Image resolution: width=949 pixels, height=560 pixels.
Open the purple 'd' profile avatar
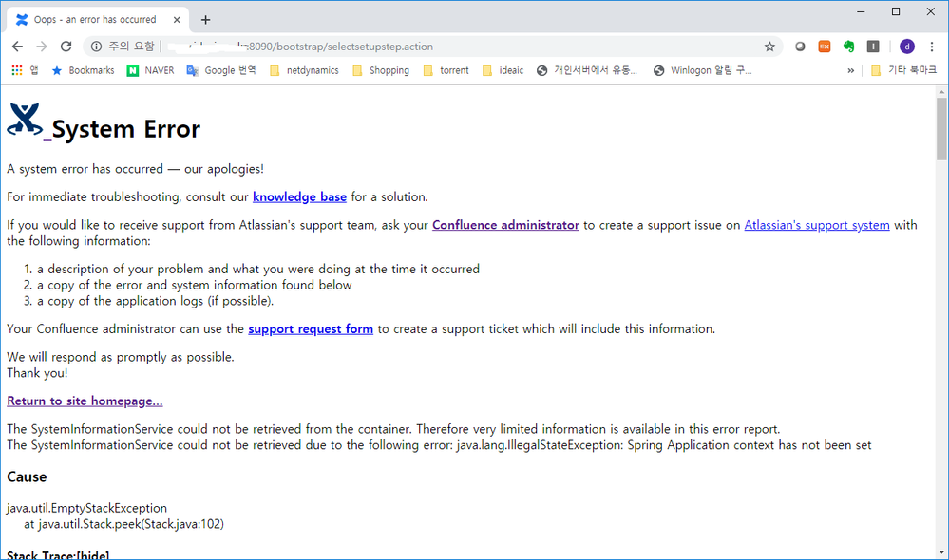[906, 47]
